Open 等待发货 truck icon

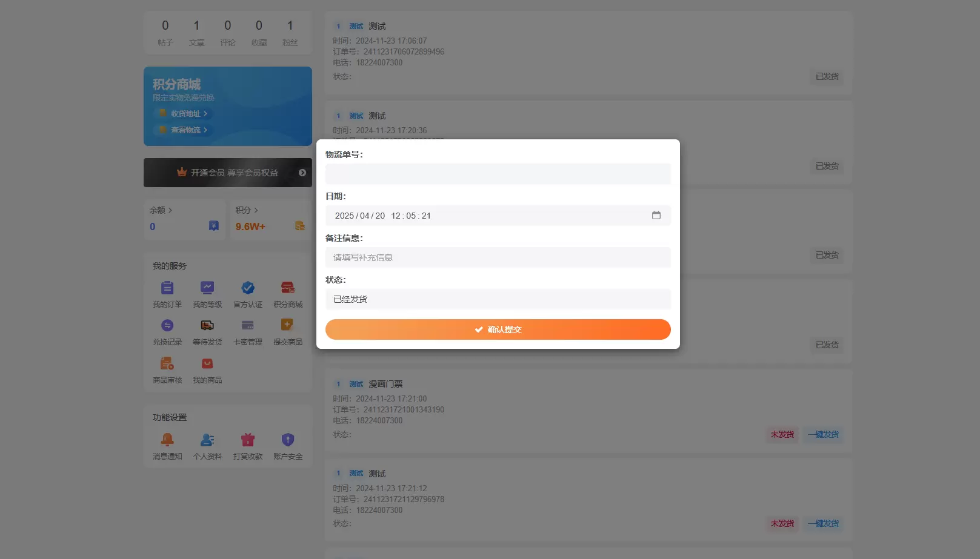click(x=207, y=326)
